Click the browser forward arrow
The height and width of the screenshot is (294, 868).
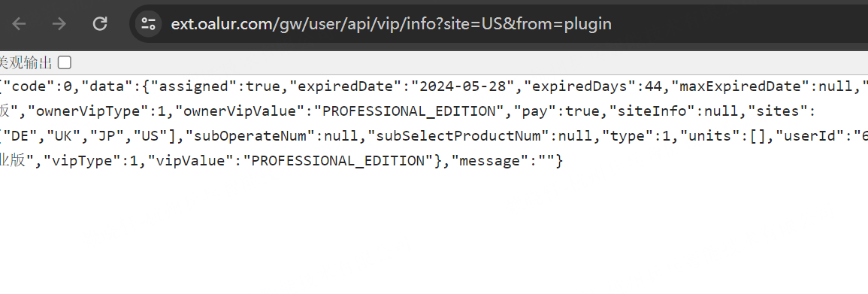point(59,24)
